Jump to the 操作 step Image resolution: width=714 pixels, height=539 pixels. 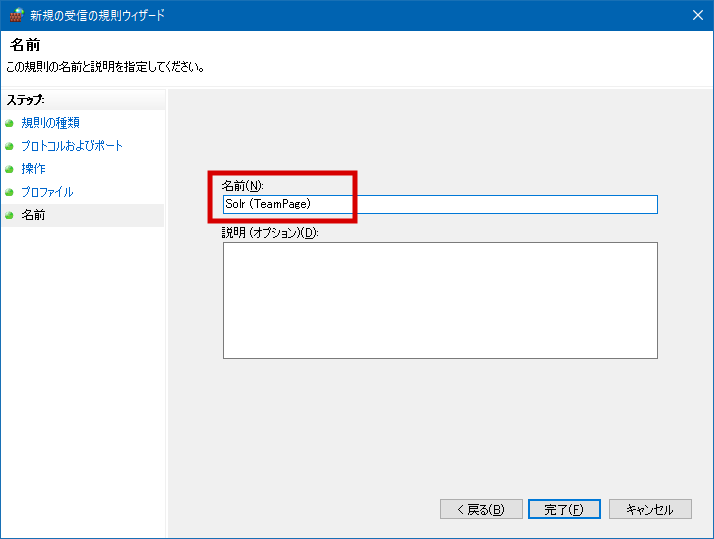pos(33,169)
